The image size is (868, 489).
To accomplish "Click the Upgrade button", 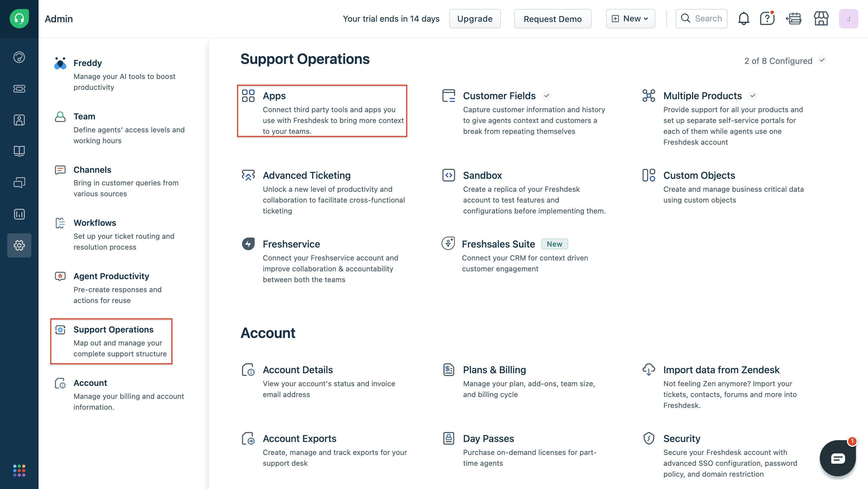I will click(474, 19).
